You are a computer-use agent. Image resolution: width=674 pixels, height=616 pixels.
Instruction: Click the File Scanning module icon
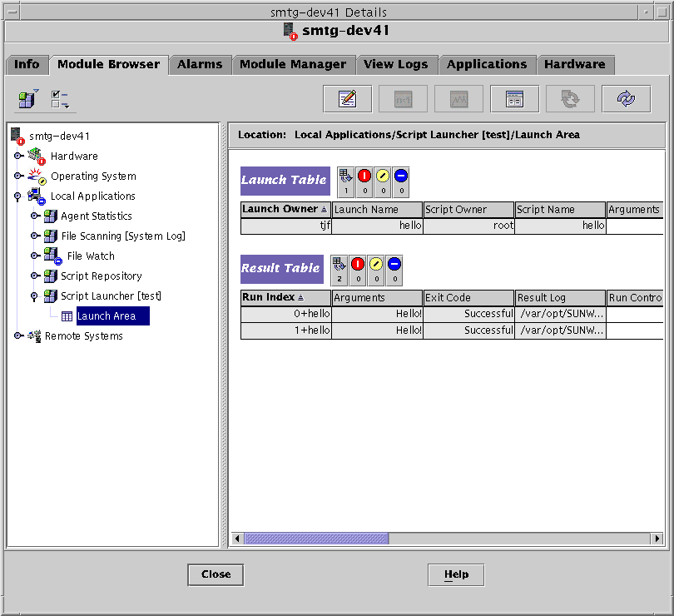coord(50,236)
